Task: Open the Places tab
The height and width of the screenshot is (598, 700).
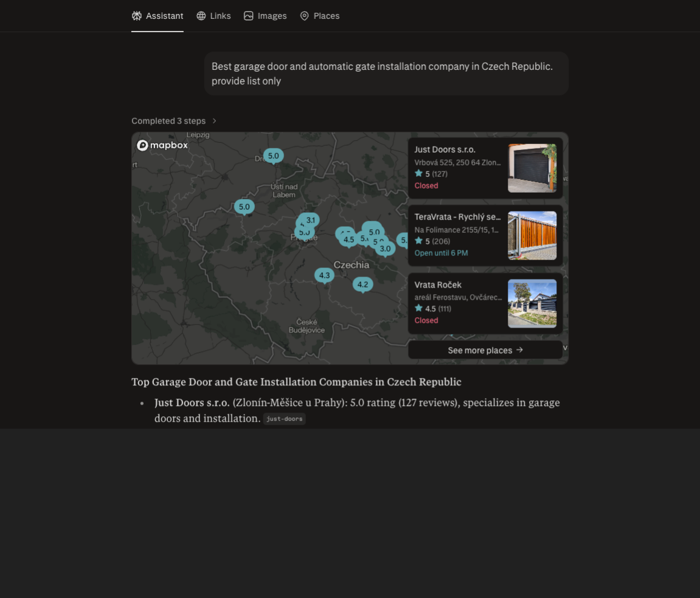Action: coord(320,16)
